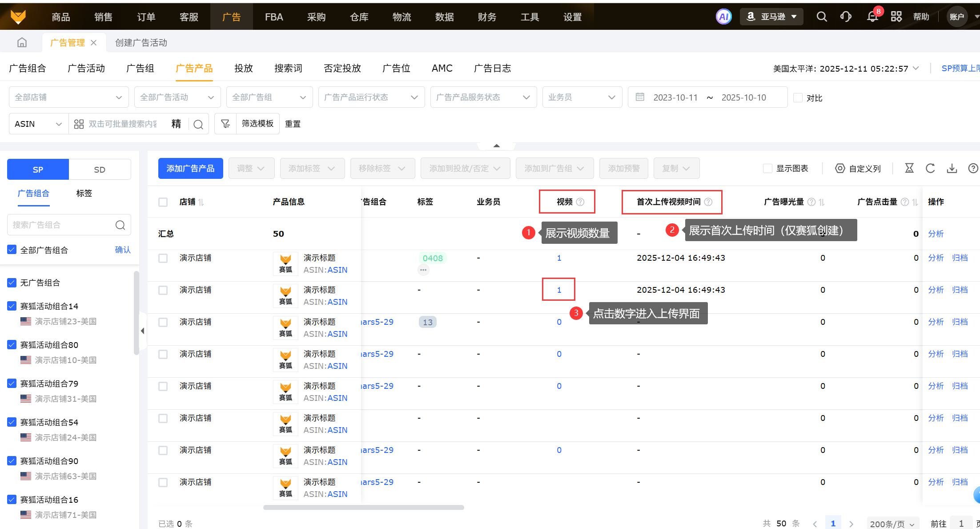Refresh the table with reload icon
Screen dimensions: 980x529
tap(930, 169)
